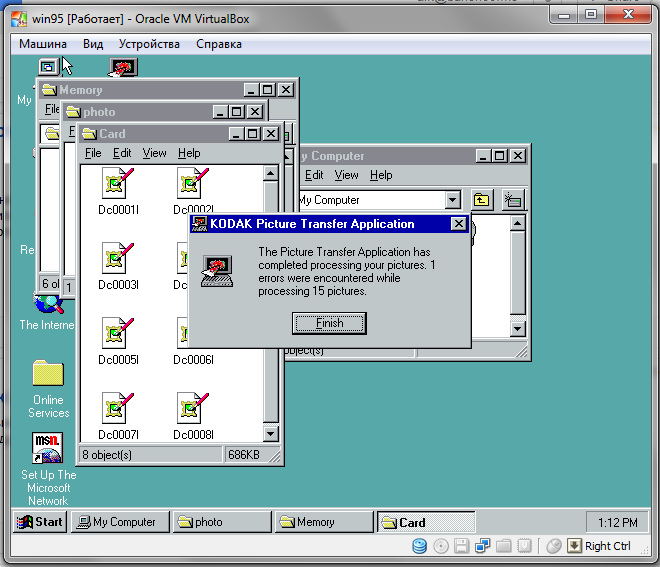Open My Computer desktop icon
660x567 pixels.
click(48, 67)
